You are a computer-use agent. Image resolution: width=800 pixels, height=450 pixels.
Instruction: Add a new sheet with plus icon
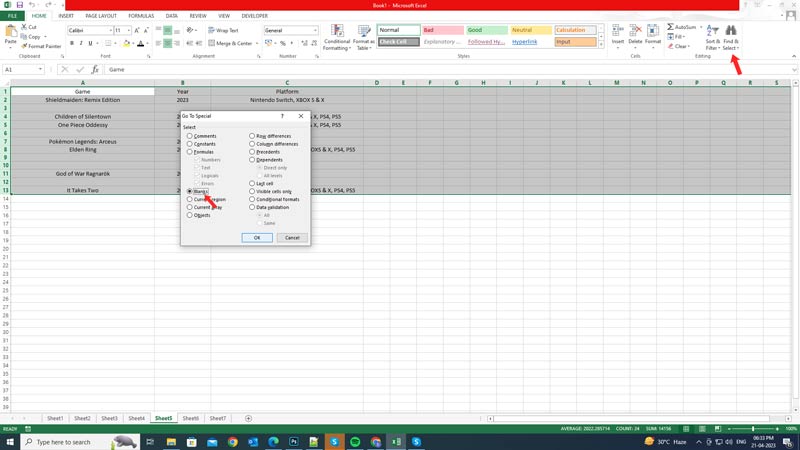point(248,418)
